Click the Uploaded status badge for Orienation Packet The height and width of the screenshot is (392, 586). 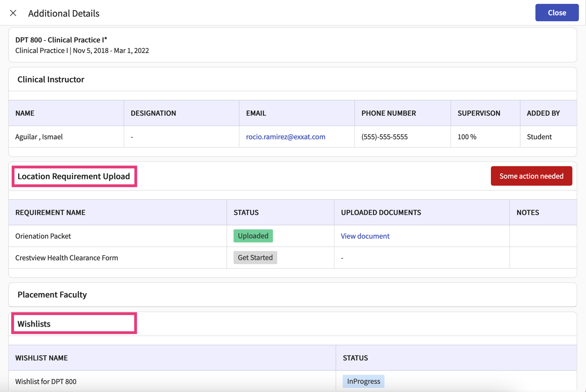(x=253, y=236)
